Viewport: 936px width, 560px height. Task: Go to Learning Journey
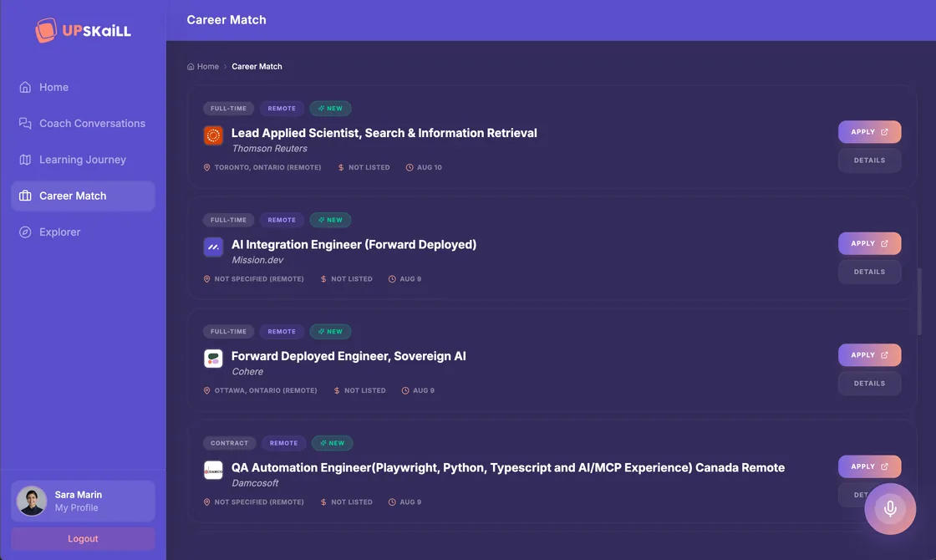coord(83,160)
